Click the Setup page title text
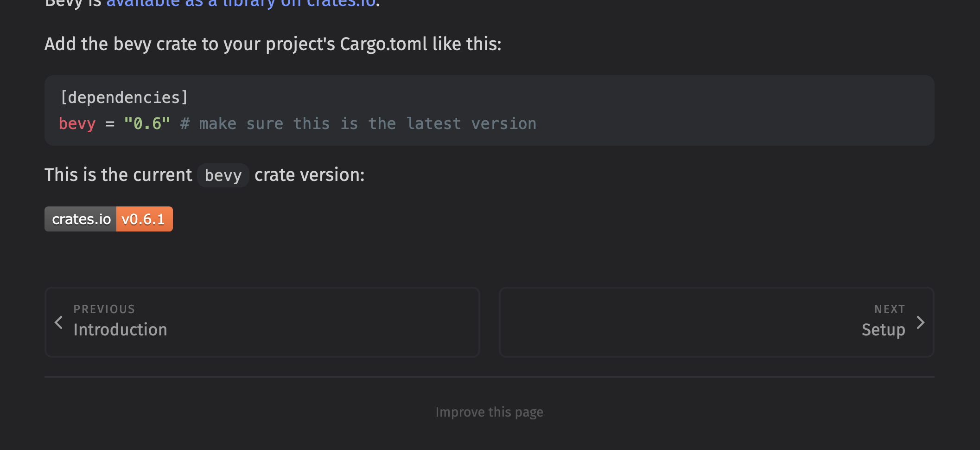 [883, 330]
